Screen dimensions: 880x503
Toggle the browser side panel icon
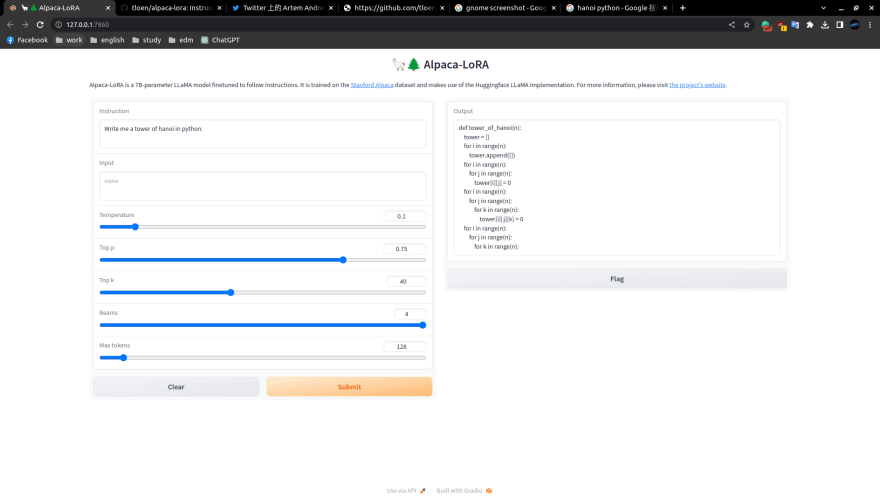tap(840, 25)
